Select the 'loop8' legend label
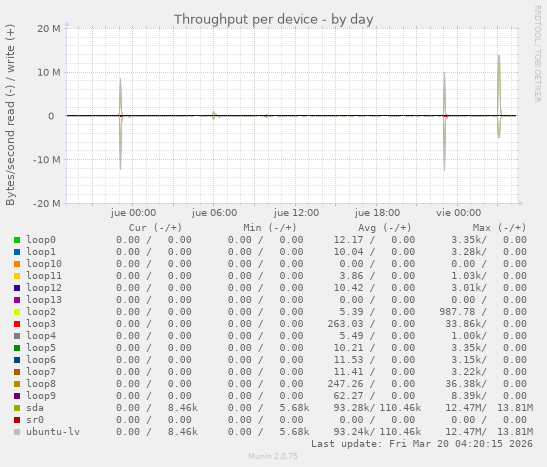 click(41, 384)
